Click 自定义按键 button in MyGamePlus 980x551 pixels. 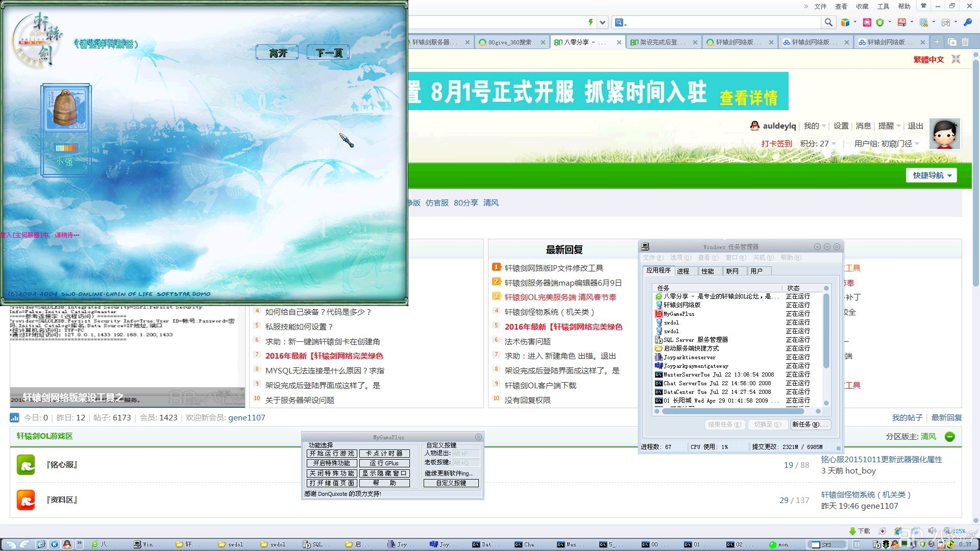[451, 483]
